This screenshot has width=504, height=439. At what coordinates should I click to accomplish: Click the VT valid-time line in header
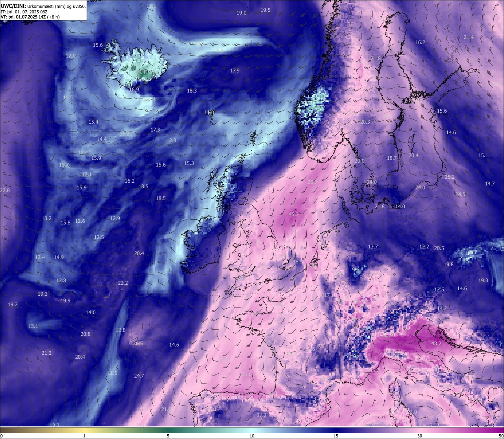pos(30,17)
